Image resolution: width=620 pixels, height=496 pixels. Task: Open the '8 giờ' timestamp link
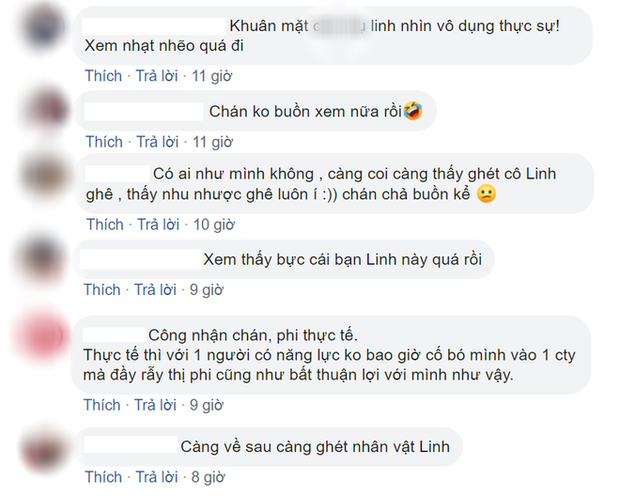(210, 474)
